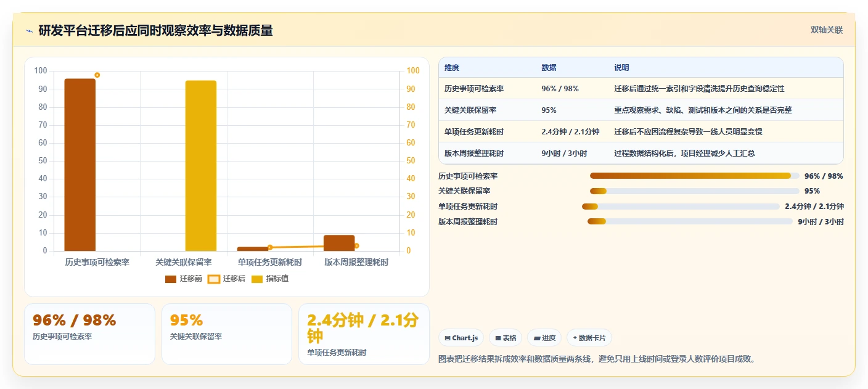The width and height of the screenshot is (868, 389).
Task: Select the Chart.js tag
Action: (461, 338)
